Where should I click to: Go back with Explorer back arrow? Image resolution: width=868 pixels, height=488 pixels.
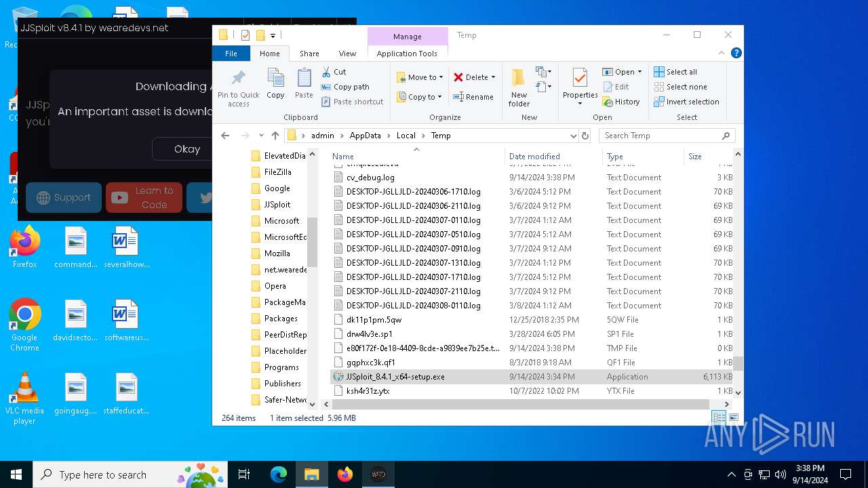tap(225, 136)
